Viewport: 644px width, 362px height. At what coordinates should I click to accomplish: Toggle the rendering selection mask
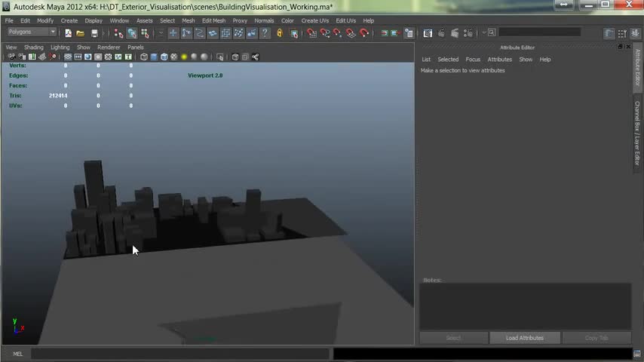point(252,33)
